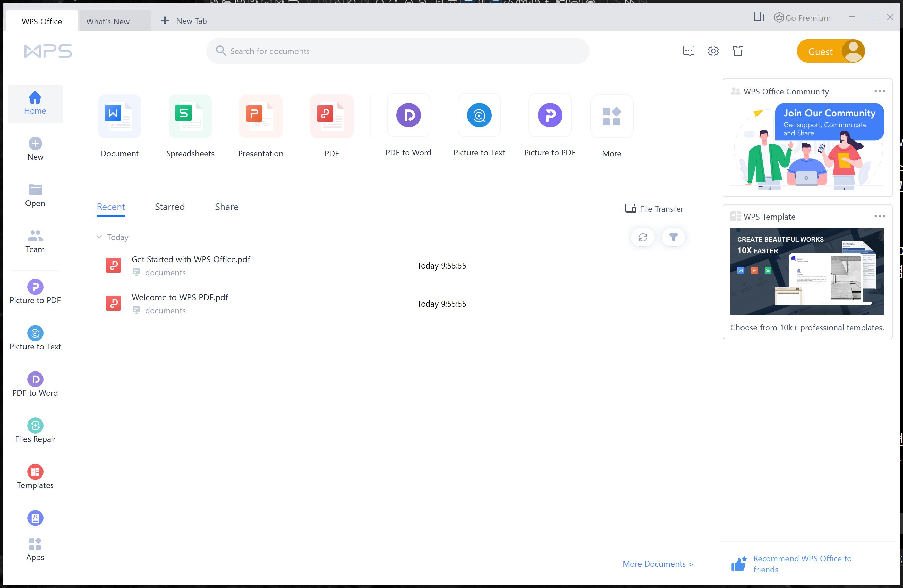The width and height of the screenshot is (903, 588).
Task: Open the WPS Template preview image
Action: pyautogui.click(x=807, y=271)
